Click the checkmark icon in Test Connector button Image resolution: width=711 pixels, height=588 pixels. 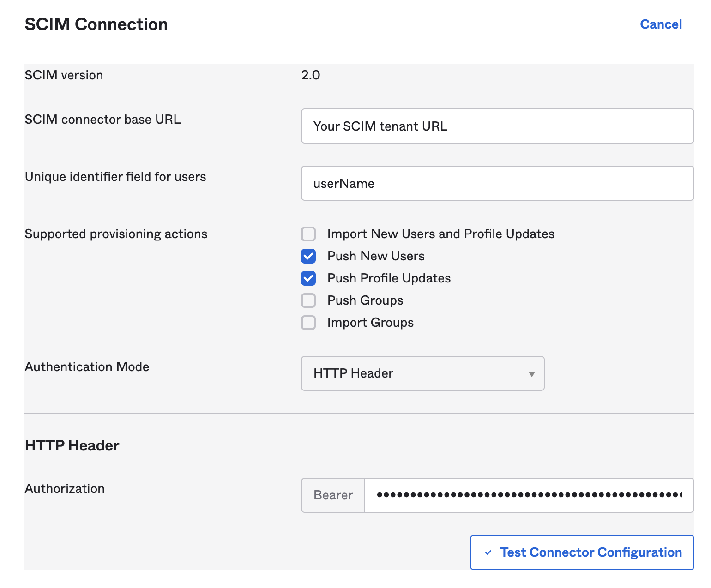(x=488, y=552)
